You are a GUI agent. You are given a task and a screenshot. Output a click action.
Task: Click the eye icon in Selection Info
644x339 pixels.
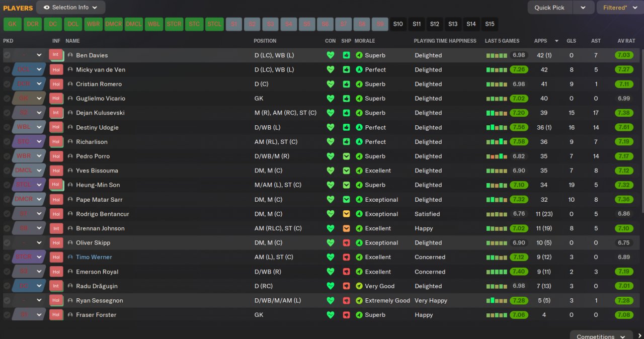47,8
